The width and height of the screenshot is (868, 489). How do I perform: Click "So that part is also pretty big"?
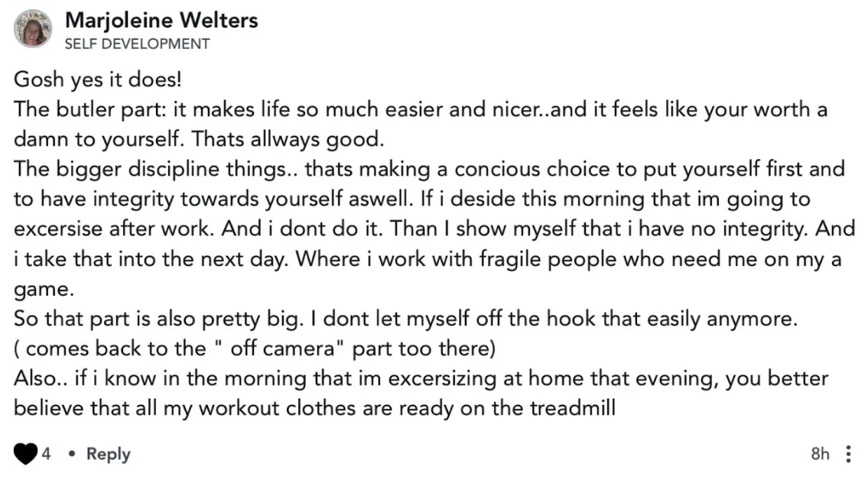coord(157,319)
